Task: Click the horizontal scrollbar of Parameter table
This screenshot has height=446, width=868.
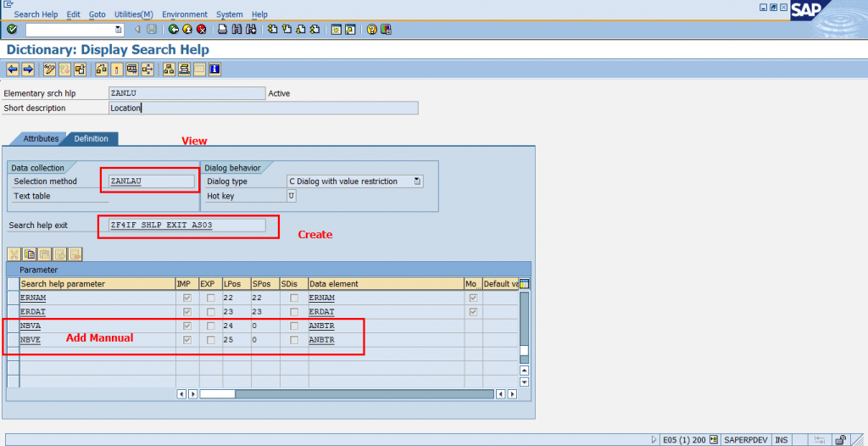Action: [347, 394]
